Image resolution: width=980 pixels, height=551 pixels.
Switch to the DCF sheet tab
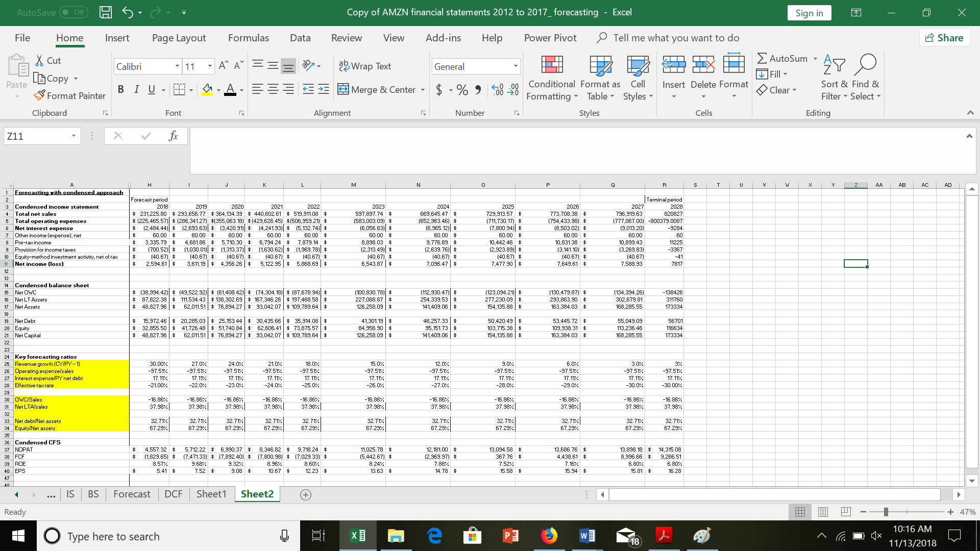pyautogui.click(x=174, y=494)
